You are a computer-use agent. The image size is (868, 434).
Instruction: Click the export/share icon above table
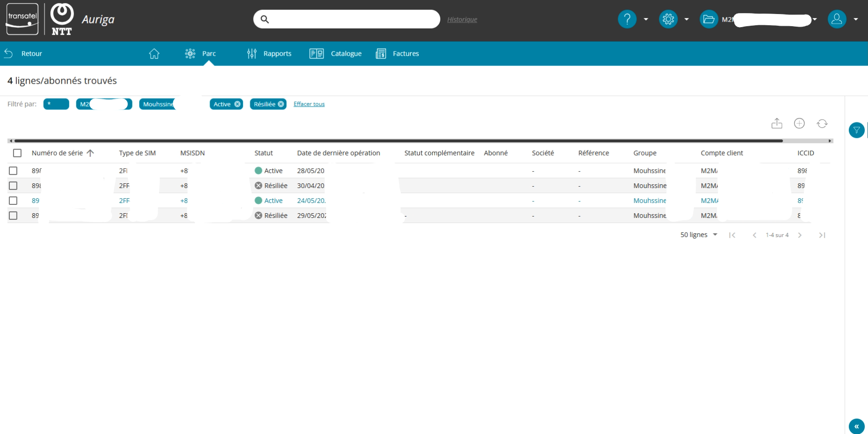(777, 123)
